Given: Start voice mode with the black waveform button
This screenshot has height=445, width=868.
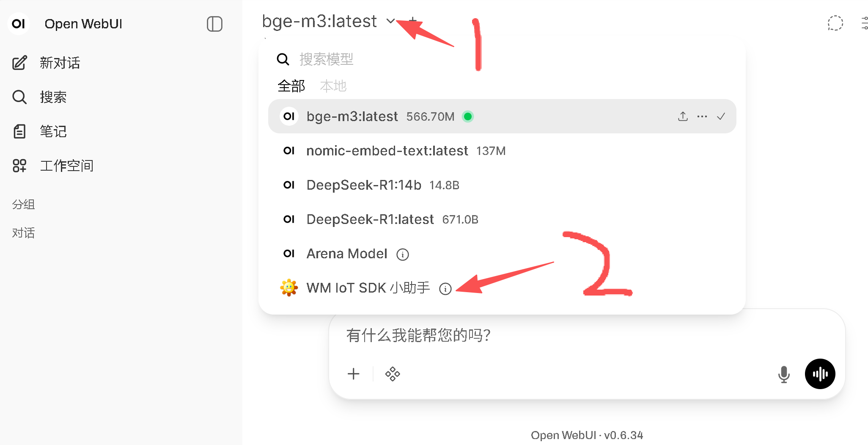Looking at the screenshot, I should pyautogui.click(x=820, y=374).
